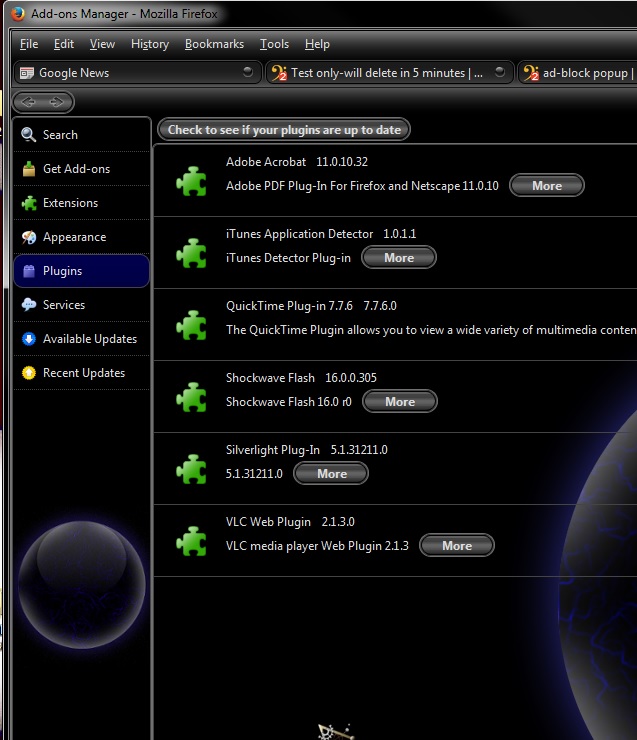This screenshot has width=637, height=740.
Task: Show more for VLC media player plugin
Action: click(457, 546)
